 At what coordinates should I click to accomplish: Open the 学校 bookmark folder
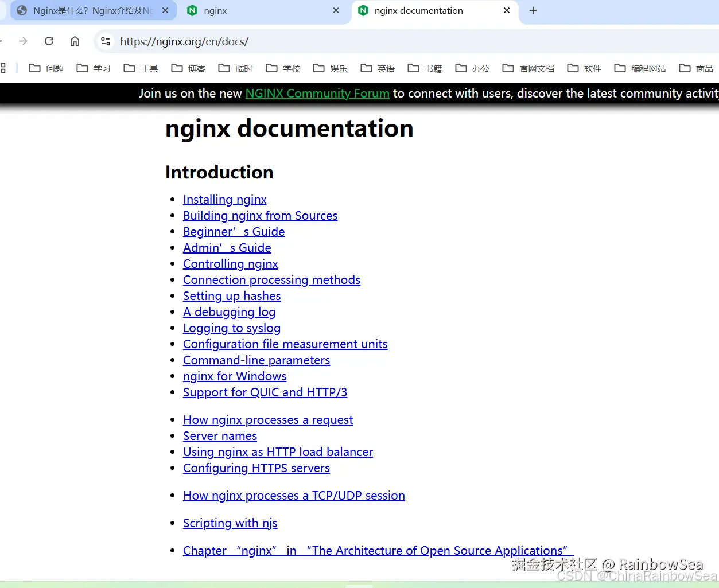pyautogui.click(x=283, y=68)
